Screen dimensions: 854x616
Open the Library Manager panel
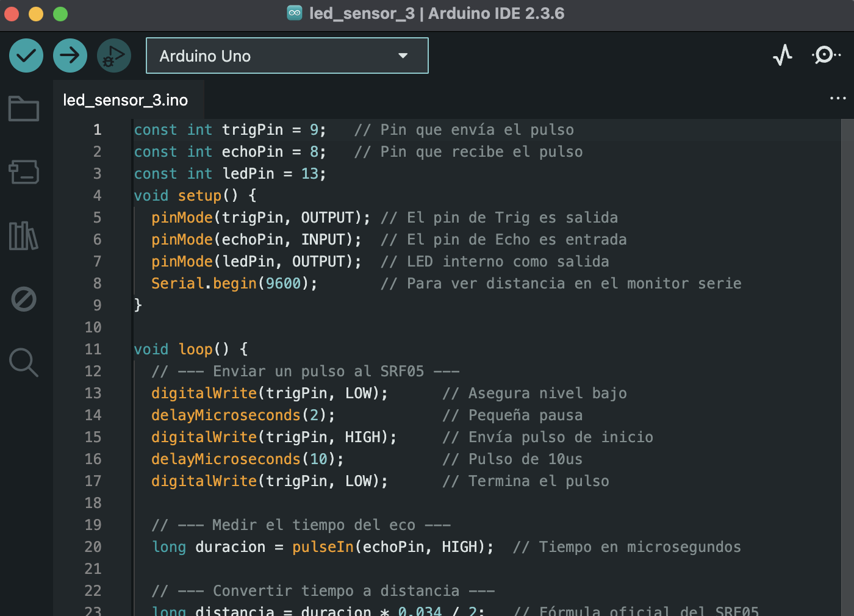24,235
